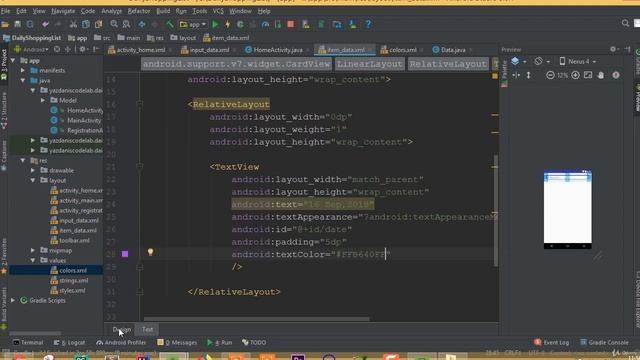Click the Save All toolbar icon
Screen dimensions: 640x360
18,24
